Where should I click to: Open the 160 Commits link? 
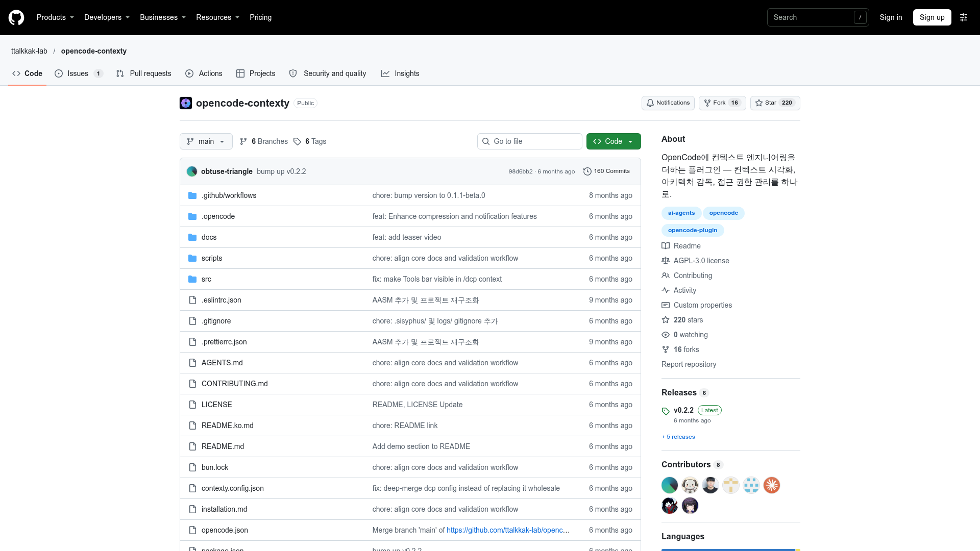(606, 171)
